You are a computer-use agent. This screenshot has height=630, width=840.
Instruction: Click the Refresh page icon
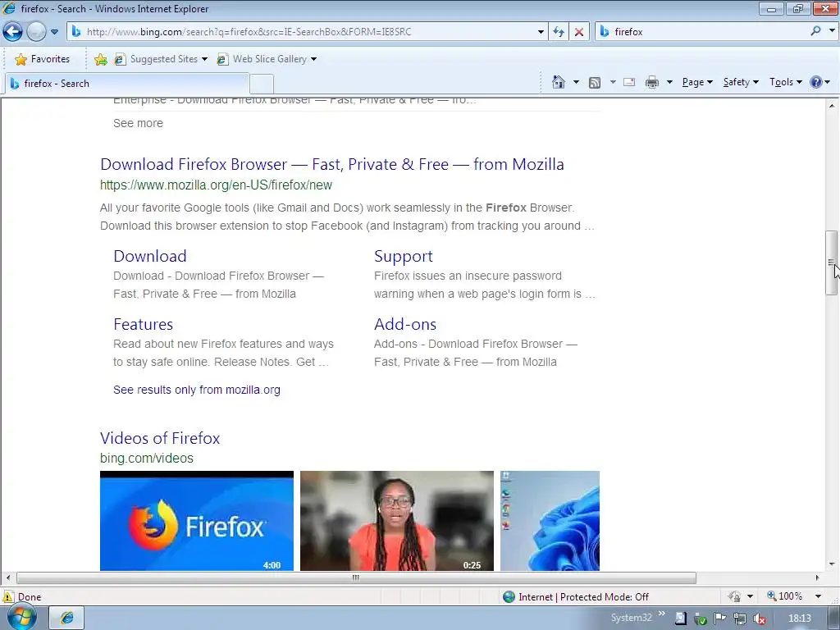[x=558, y=32]
